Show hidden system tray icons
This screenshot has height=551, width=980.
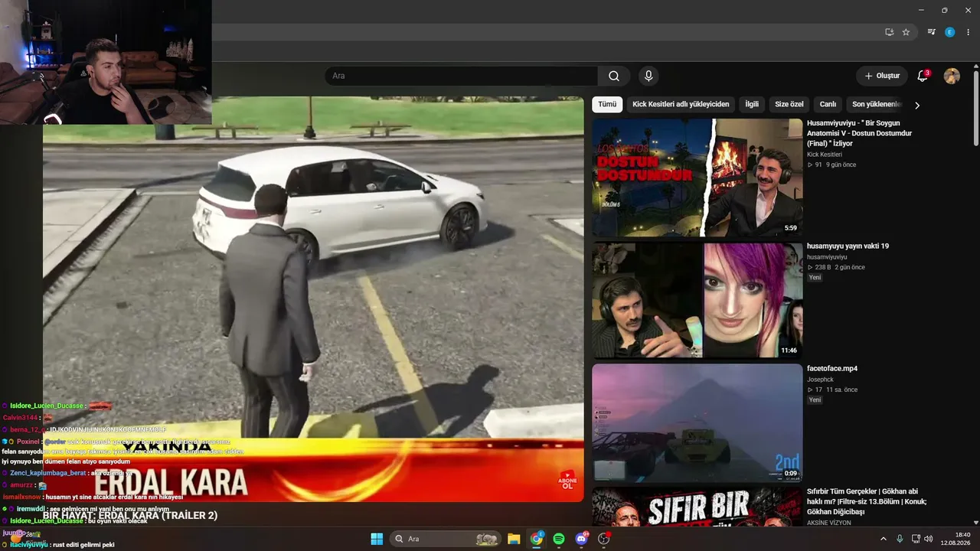[883, 539]
